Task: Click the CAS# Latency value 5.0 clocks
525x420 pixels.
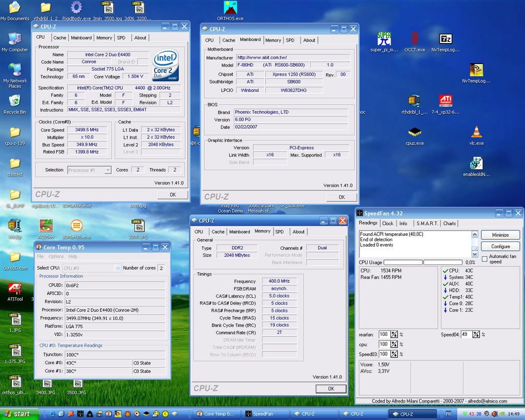Action: pyautogui.click(x=279, y=296)
